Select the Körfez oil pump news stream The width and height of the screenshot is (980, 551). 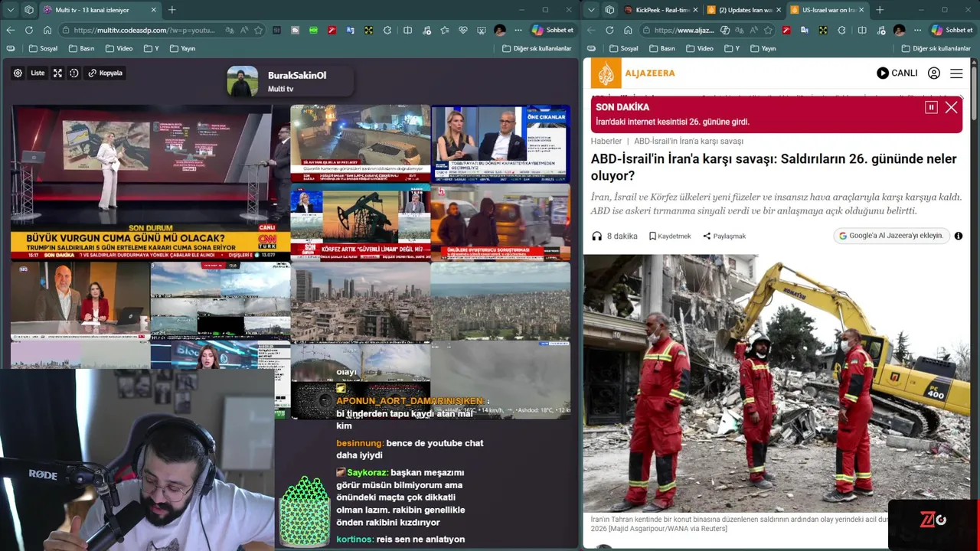[360, 222]
